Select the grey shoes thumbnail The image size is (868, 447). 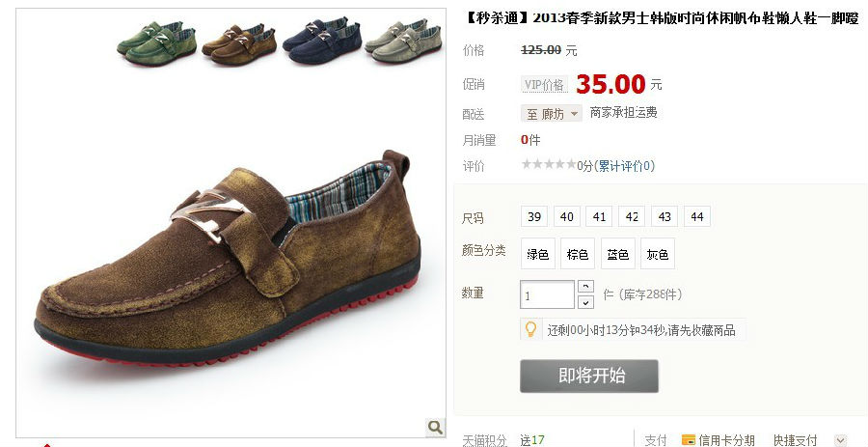click(403, 42)
